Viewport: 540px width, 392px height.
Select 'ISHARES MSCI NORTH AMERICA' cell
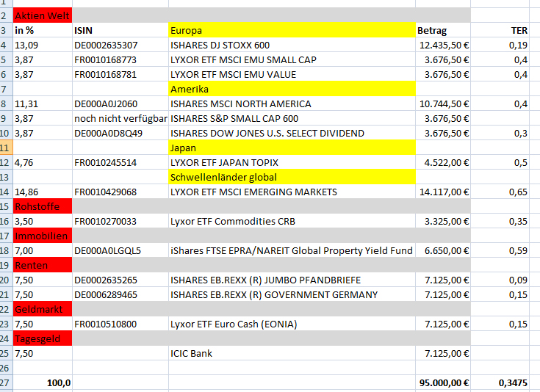point(292,104)
